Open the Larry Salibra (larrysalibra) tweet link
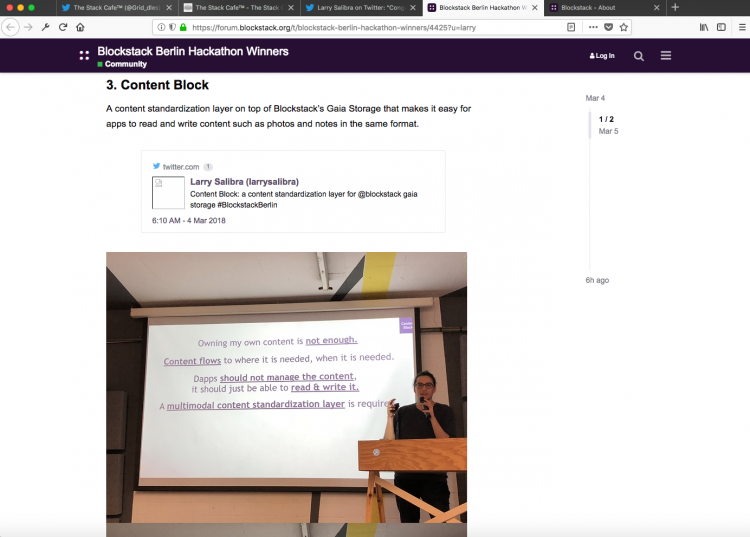The height and width of the screenshot is (537, 750). [244, 182]
